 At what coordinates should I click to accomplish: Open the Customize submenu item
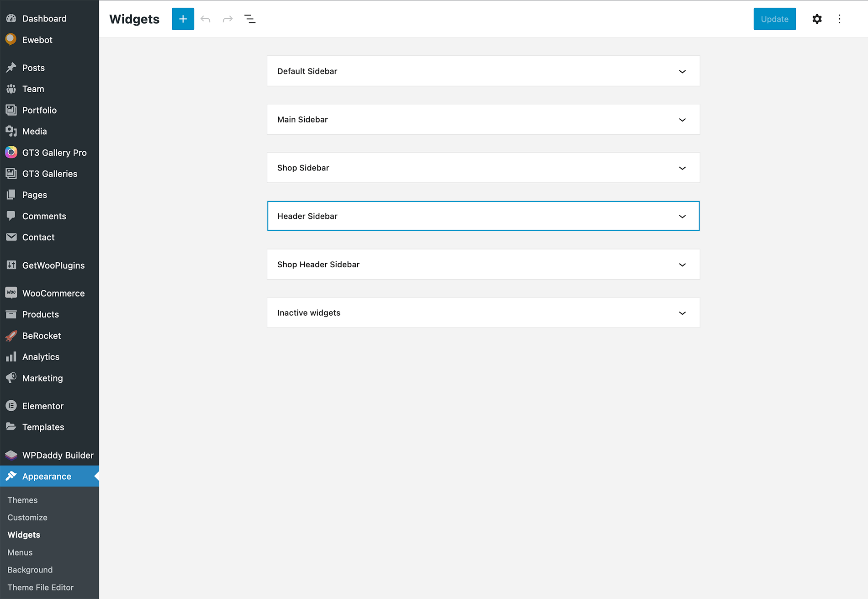click(x=27, y=517)
